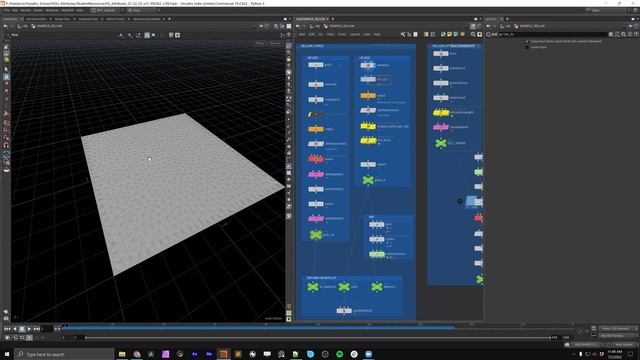The width and height of the screenshot is (640, 360).
Task: Toggle Cache Input checkbox
Action: click(527, 47)
